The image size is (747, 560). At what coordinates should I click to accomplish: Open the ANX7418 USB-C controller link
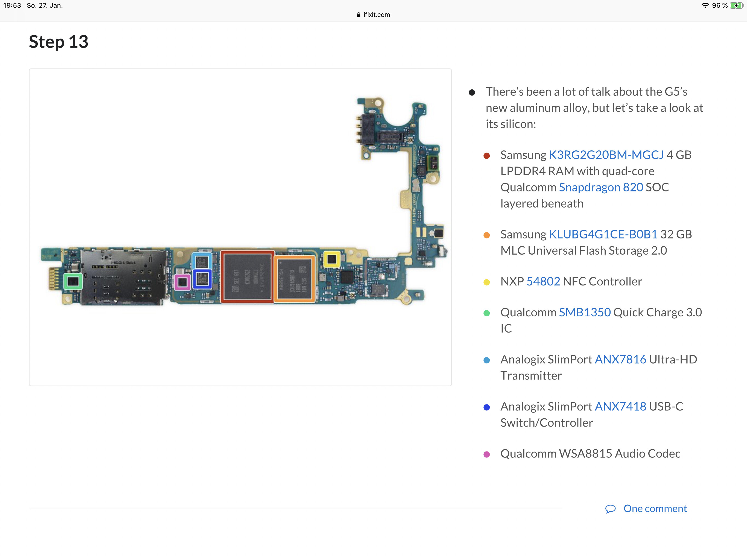[x=620, y=406]
